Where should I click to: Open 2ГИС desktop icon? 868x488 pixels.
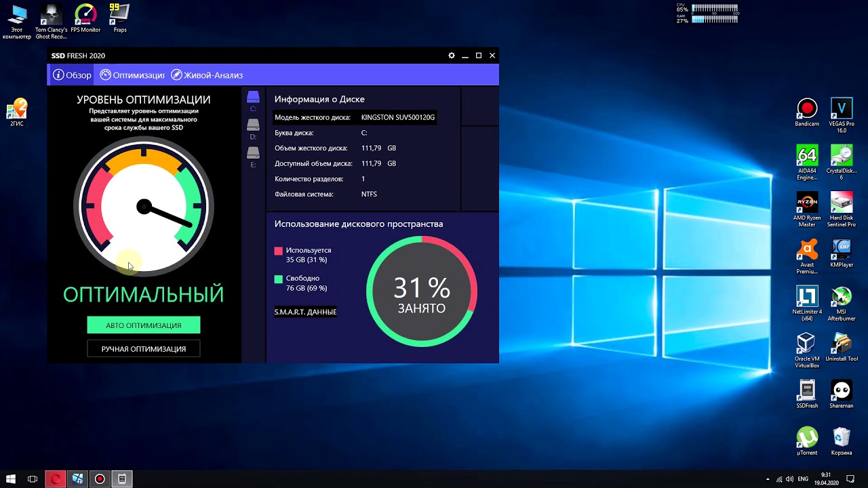click(x=17, y=113)
